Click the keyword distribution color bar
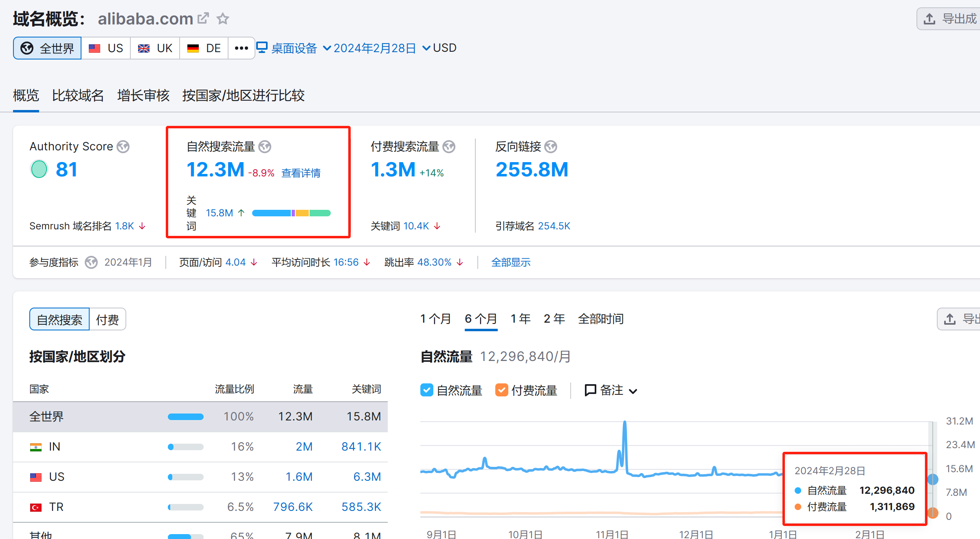980x539 pixels. [x=291, y=213]
